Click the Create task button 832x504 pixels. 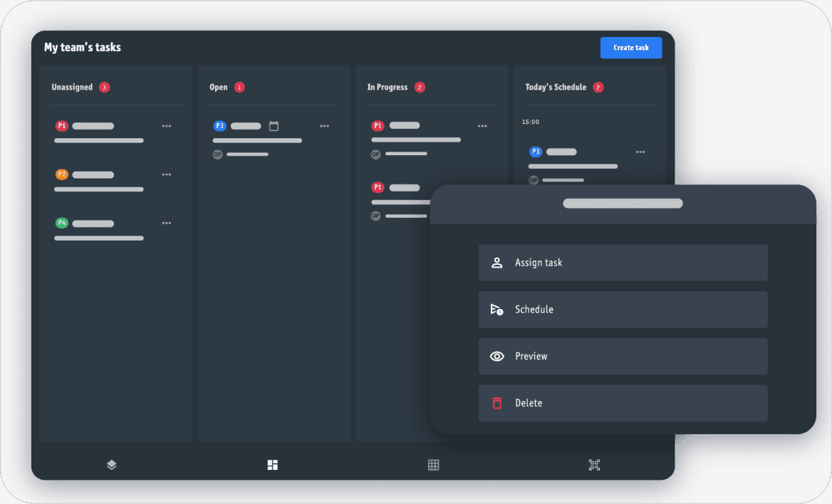coord(630,47)
